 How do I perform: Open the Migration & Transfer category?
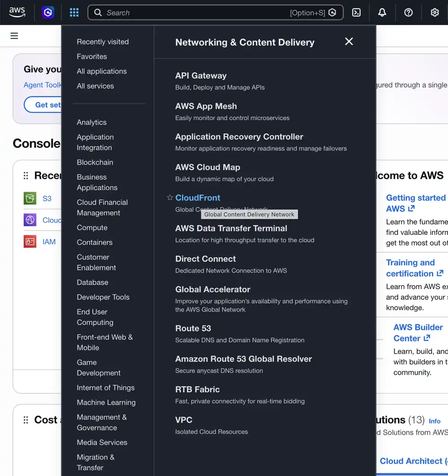pyautogui.click(x=95, y=463)
